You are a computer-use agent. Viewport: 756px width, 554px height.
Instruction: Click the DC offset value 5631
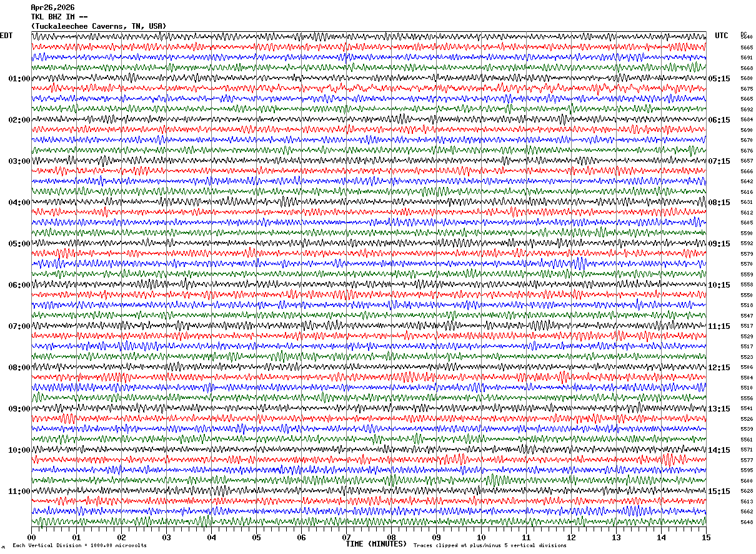pyautogui.click(x=747, y=203)
